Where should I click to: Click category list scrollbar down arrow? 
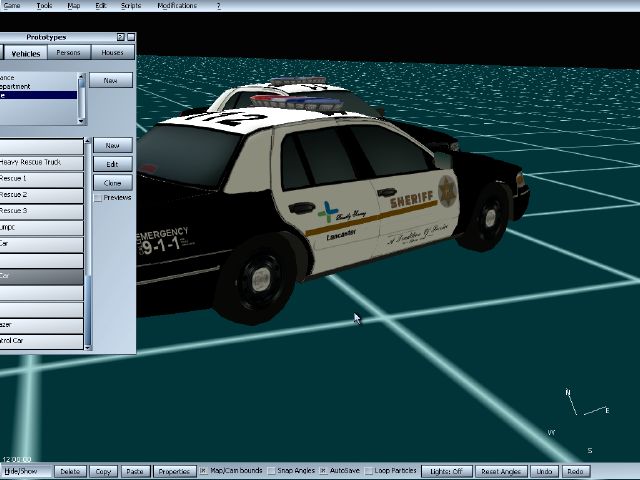click(81, 121)
